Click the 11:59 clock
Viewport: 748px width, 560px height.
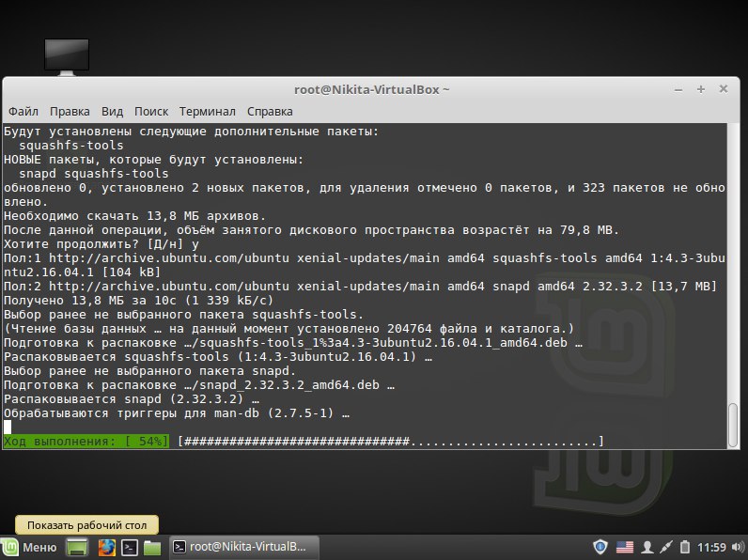pyautogui.click(x=711, y=547)
